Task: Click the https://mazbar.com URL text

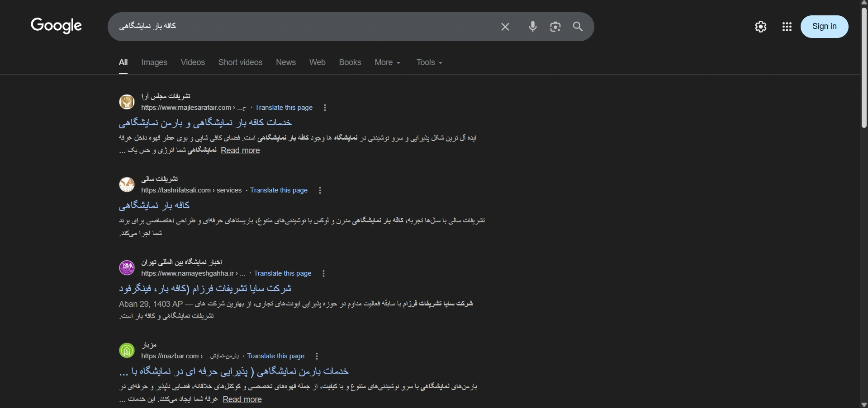Action: [x=170, y=356]
